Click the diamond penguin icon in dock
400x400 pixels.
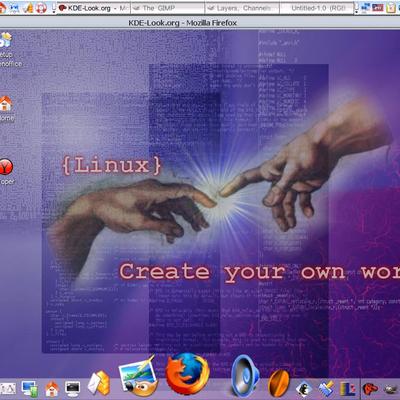point(304,389)
